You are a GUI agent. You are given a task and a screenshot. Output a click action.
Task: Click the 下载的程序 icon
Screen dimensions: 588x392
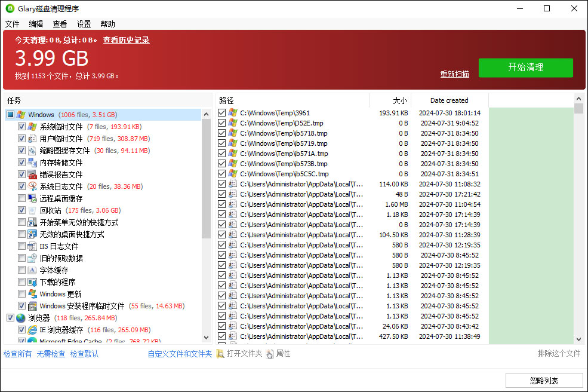click(33, 282)
